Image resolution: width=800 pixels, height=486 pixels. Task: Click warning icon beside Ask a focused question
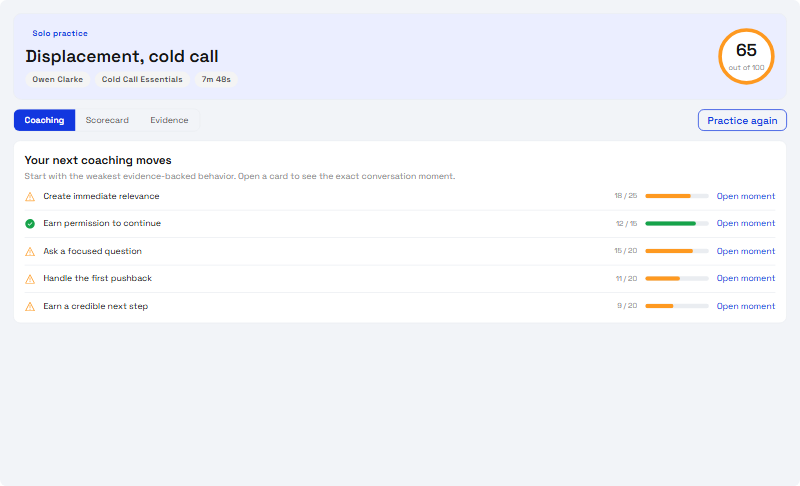[x=30, y=251]
